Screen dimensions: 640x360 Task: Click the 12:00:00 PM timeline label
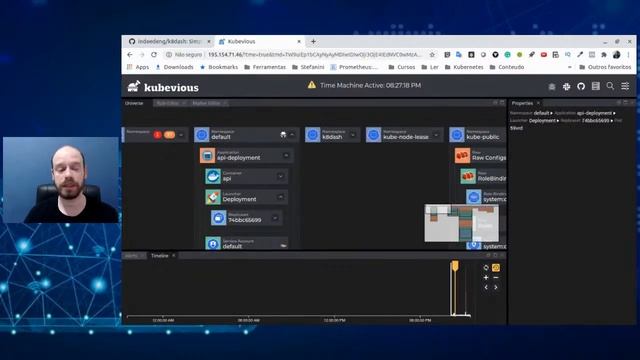[x=334, y=320]
